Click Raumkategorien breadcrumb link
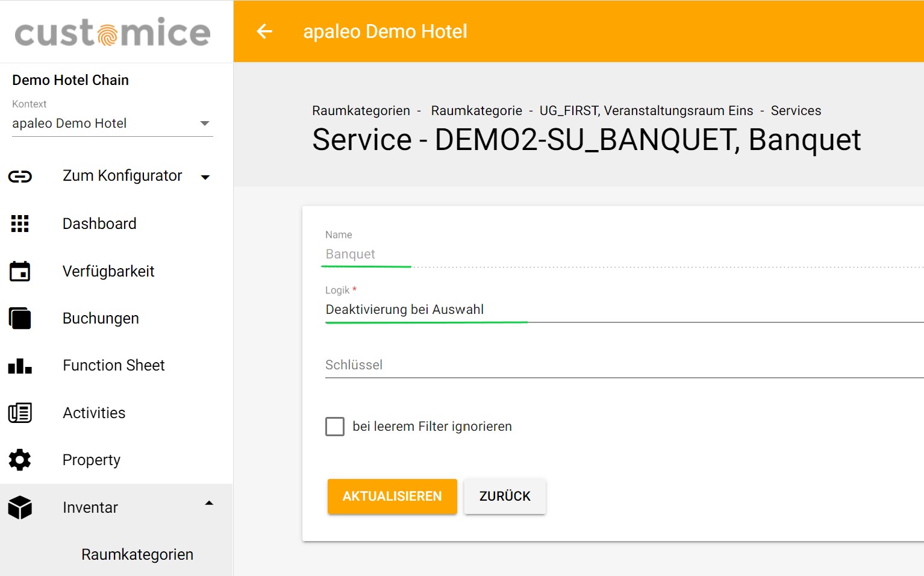 (361, 111)
